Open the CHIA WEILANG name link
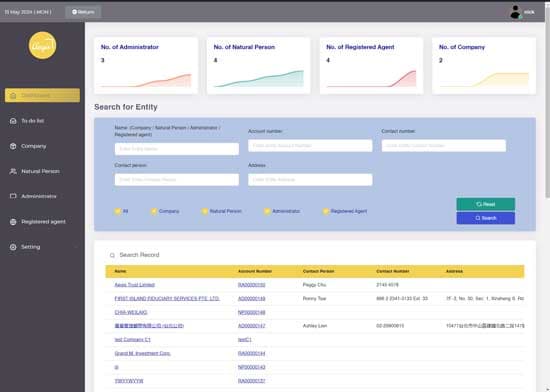This screenshot has width=550, height=392. point(131,312)
